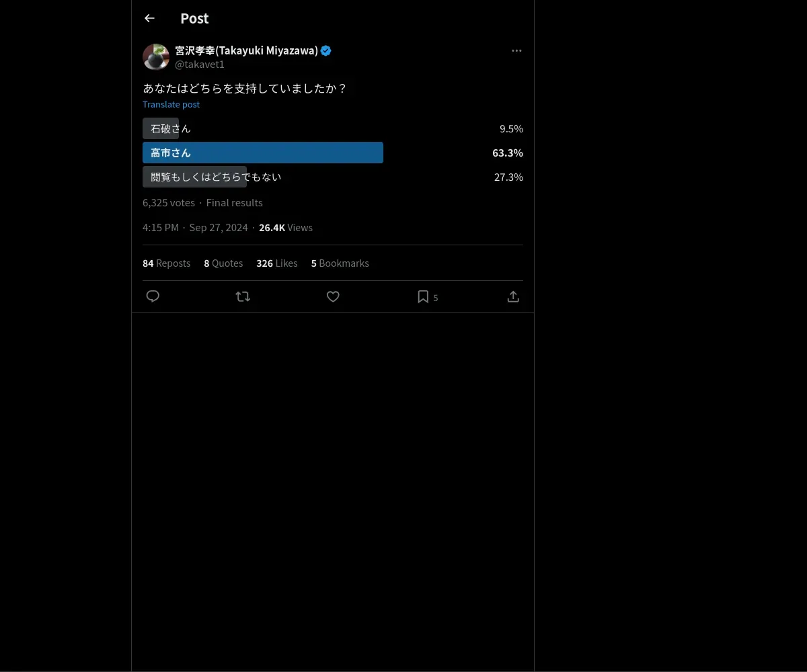Open Takayuki Miyazawa's profile avatar
This screenshot has width=807, height=672.
156,57
